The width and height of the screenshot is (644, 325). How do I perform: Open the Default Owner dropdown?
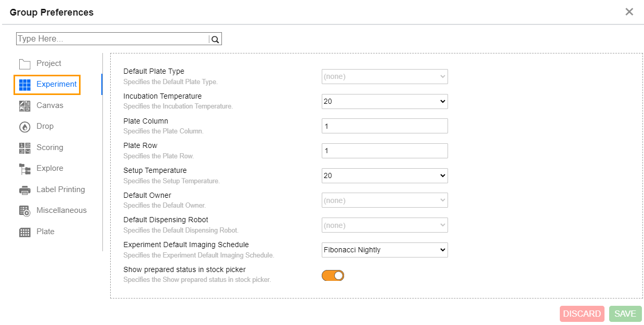tap(385, 200)
